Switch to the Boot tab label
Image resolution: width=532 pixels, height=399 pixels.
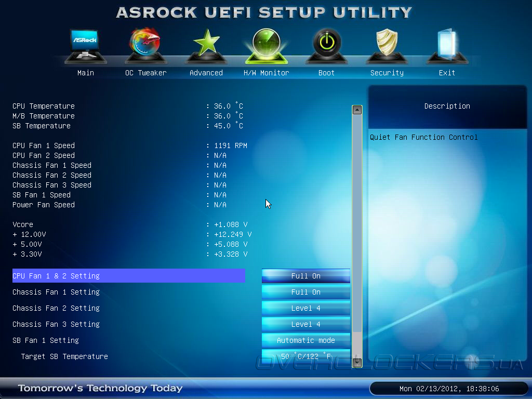326,73
